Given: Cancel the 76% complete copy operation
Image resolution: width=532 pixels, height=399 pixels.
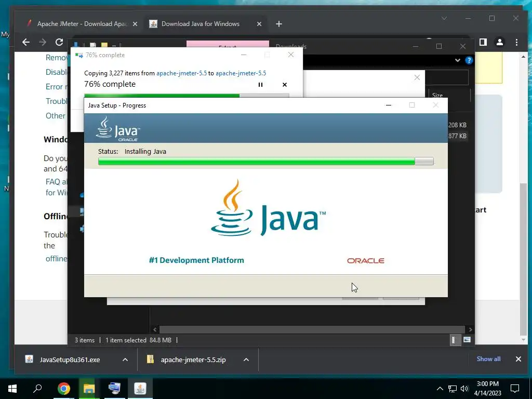Looking at the screenshot, I should [285, 85].
